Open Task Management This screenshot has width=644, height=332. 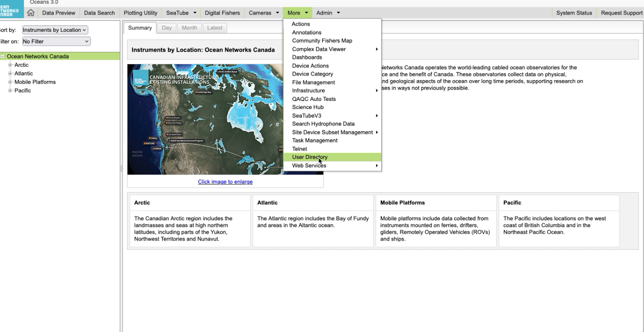pyautogui.click(x=332, y=140)
